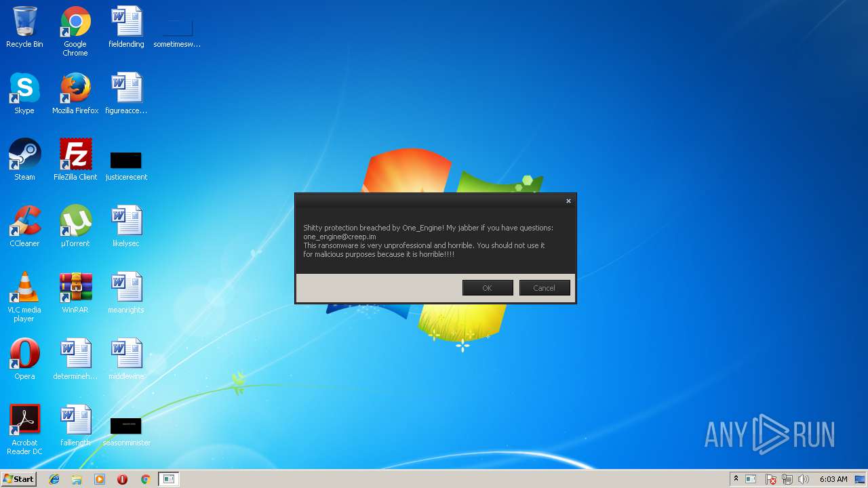Open Internet Explorer from the taskbar

(x=54, y=479)
